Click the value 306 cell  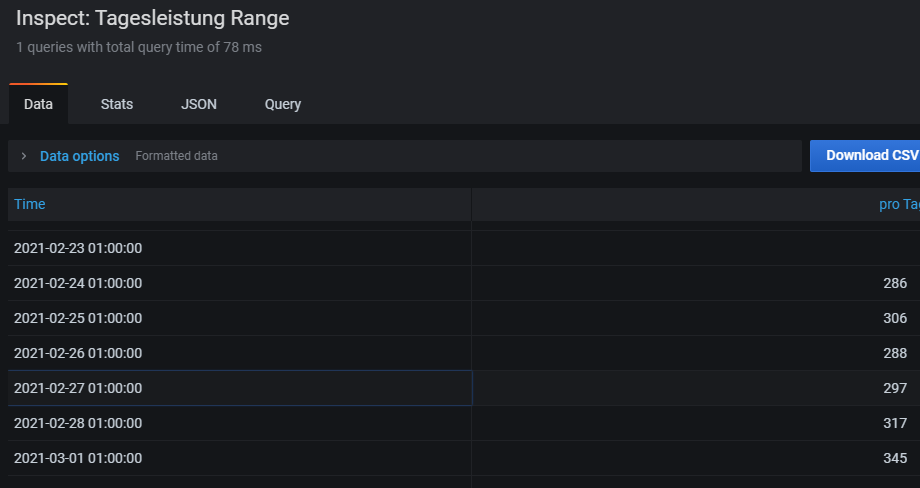click(x=894, y=318)
